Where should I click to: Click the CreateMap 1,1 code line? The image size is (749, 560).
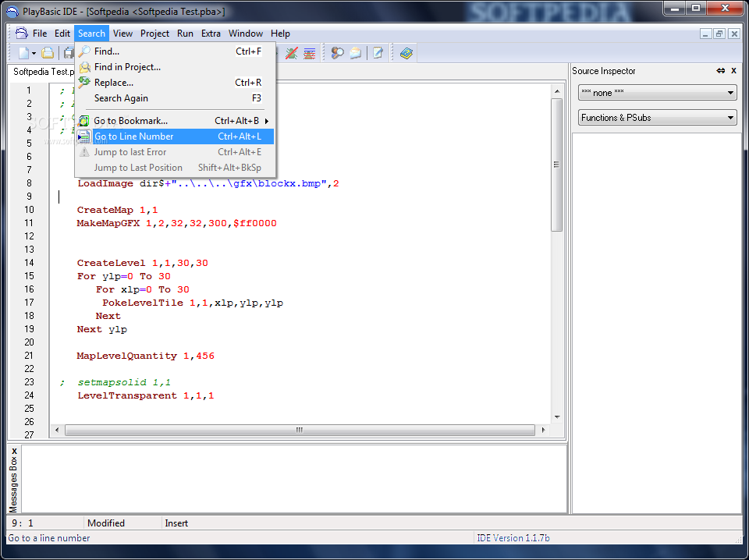[x=117, y=210]
